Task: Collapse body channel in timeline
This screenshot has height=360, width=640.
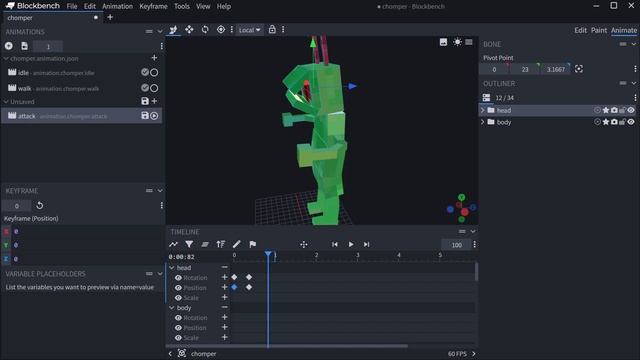Action: [172, 308]
